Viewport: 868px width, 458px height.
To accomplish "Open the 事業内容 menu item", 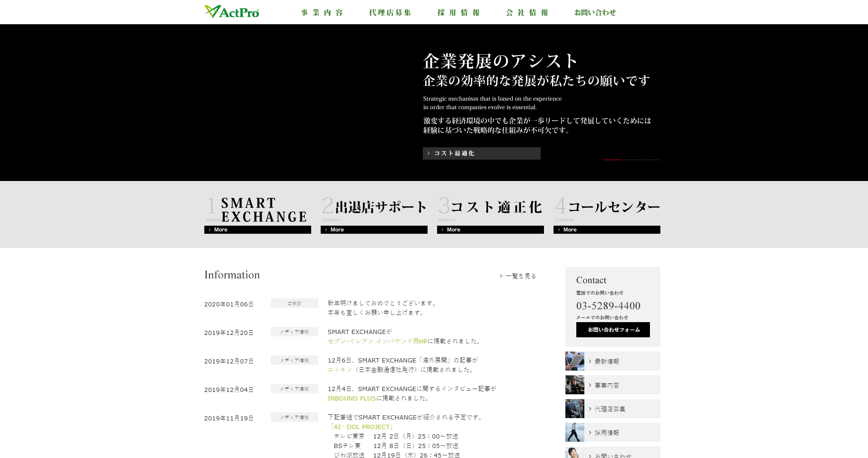I will pos(322,12).
